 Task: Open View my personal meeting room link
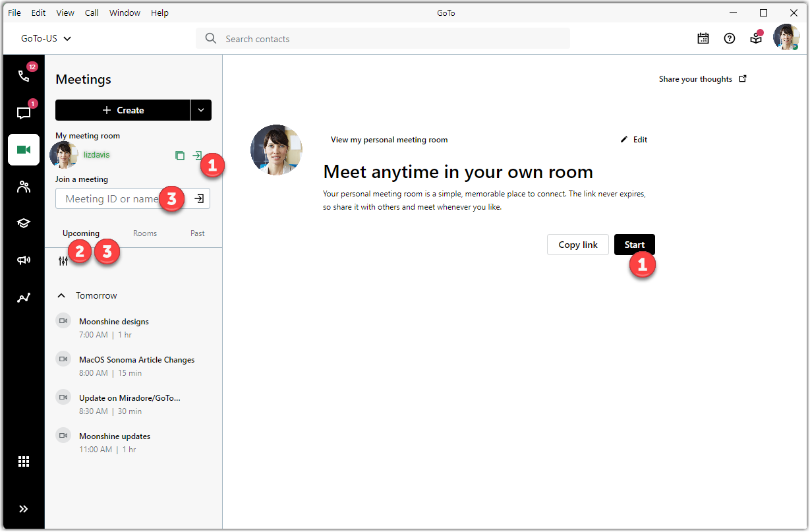tap(389, 140)
